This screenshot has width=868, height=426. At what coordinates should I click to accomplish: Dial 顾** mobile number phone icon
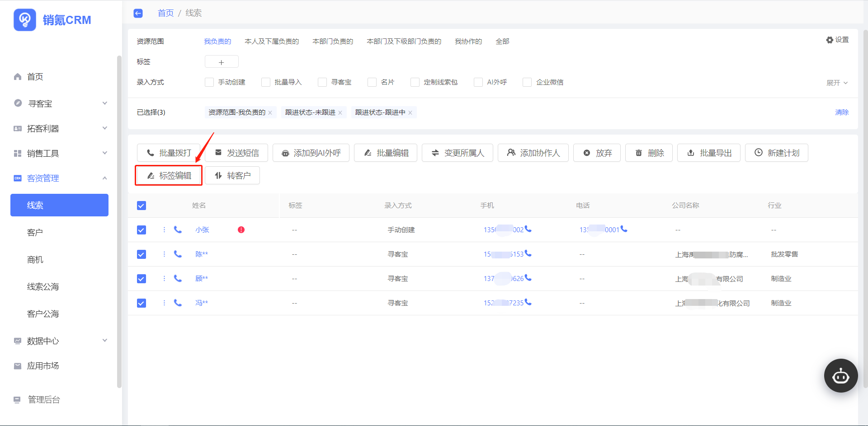click(x=528, y=278)
